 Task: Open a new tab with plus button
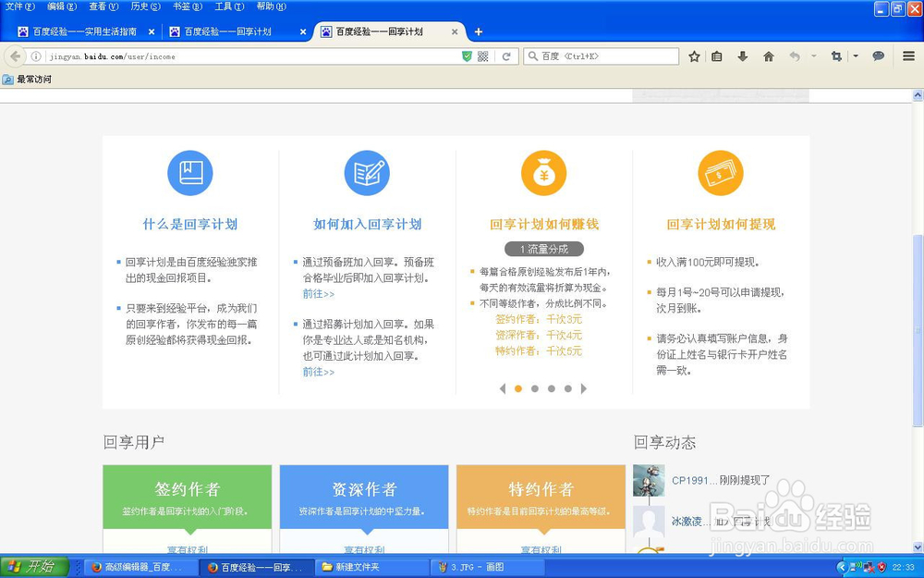pos(479,31)
